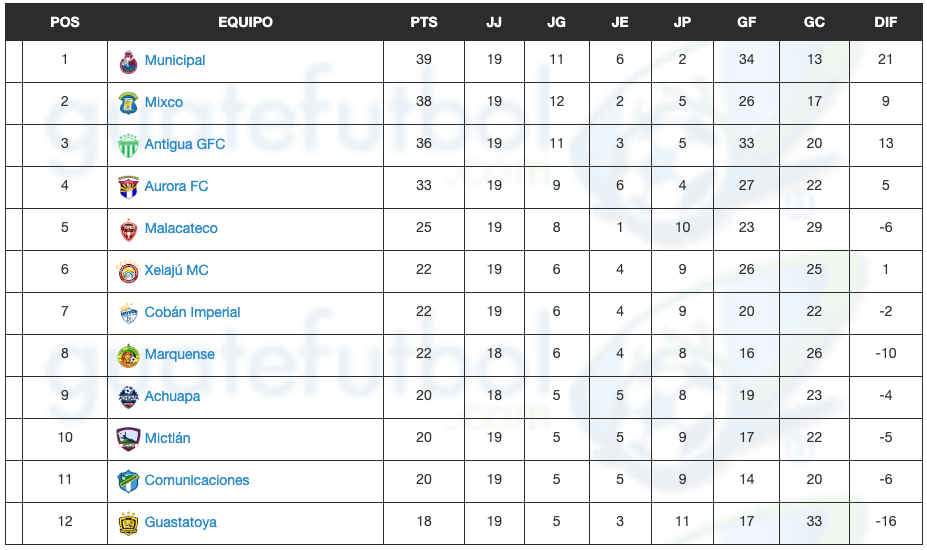Click the DIF column header
Viewport: 927px width, 550px height.
pyautogui.click(x=885, y=22)
